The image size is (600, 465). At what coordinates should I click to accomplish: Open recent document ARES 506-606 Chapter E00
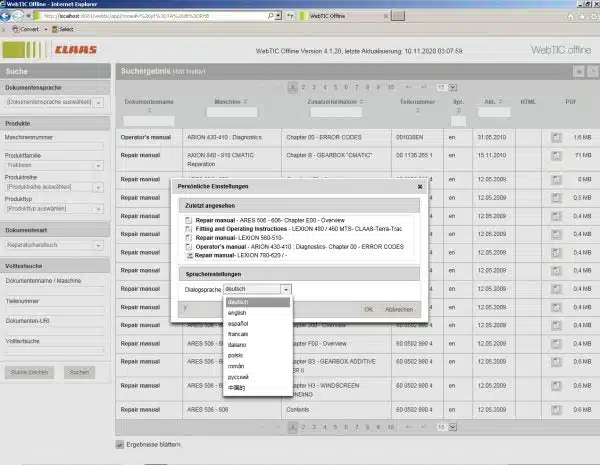tap(270, 220)
